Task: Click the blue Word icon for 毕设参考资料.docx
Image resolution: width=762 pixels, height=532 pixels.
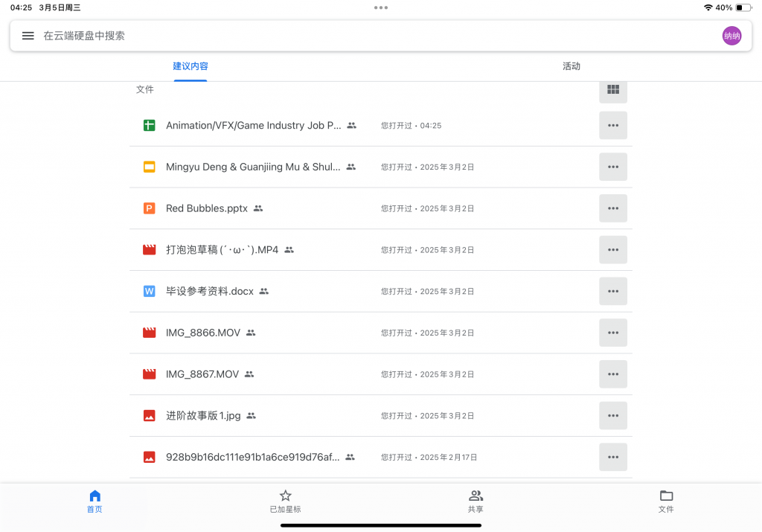Action: pyautogui.click(x=149, y=292)
